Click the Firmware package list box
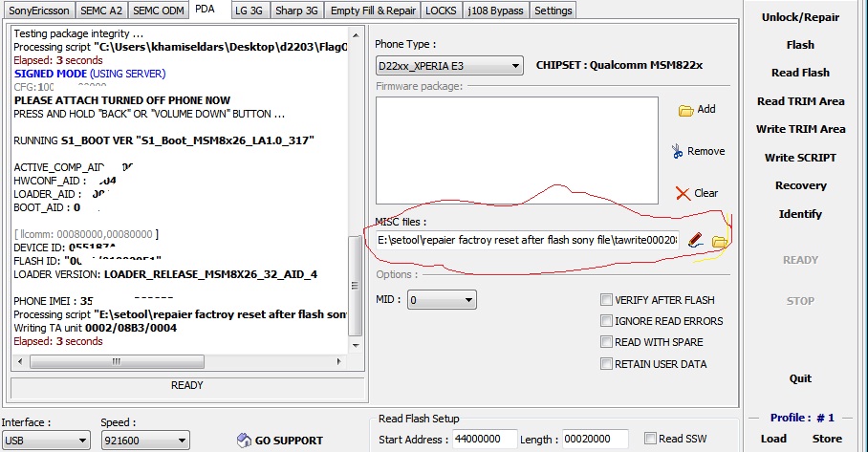Viewport: 868px width, 452px height. (x=517, y=150)
